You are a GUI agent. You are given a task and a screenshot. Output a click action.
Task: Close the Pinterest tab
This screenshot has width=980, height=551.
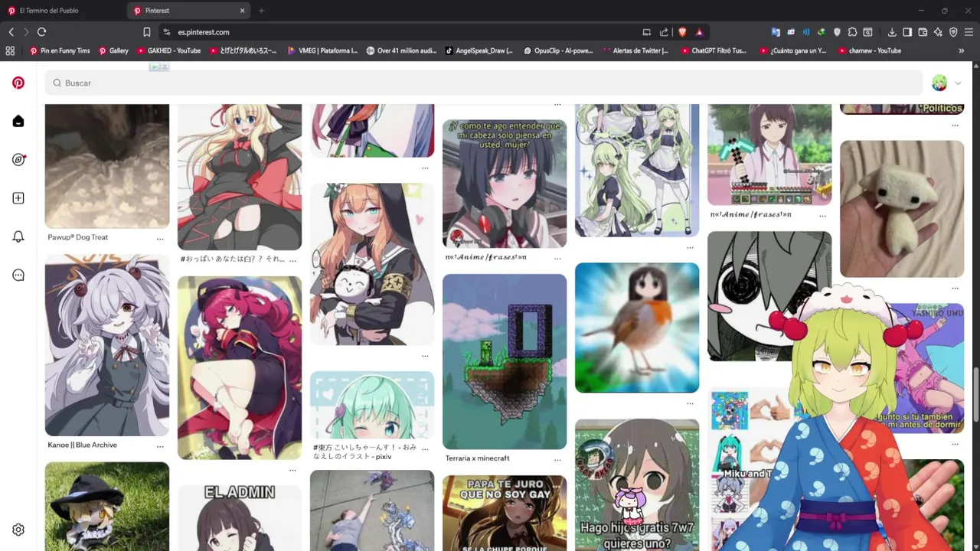pyautogui.click(x=243, y=11)
